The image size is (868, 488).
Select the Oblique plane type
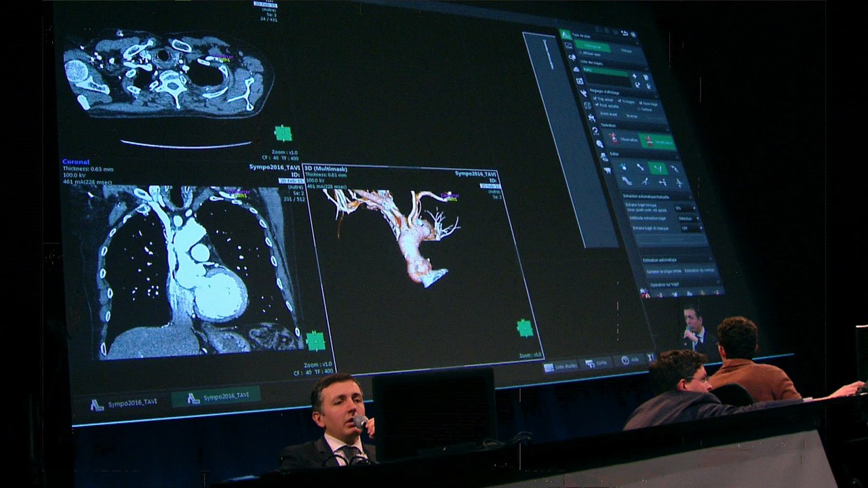626,51
